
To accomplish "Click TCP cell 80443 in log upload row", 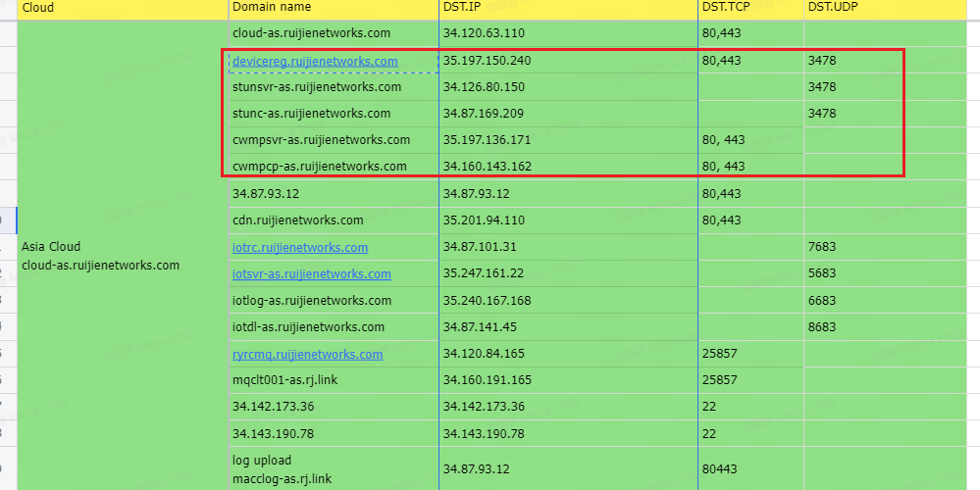I will point(750,468).
